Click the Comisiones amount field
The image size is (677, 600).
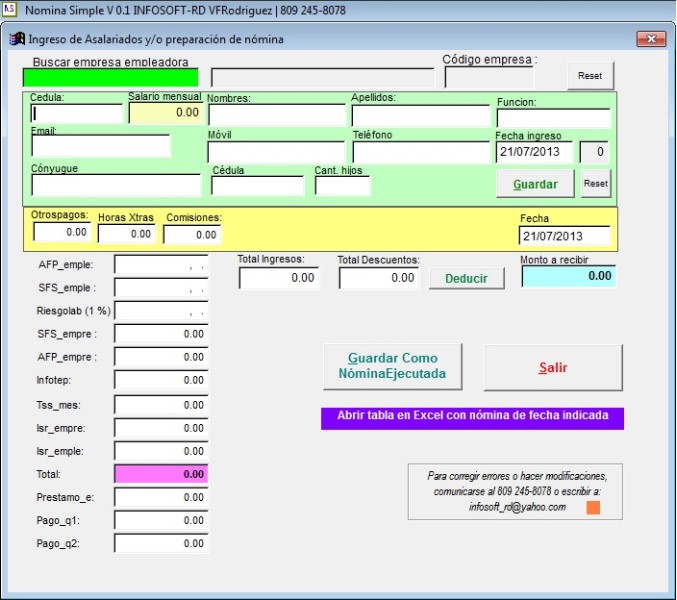(x=192, y=234)
